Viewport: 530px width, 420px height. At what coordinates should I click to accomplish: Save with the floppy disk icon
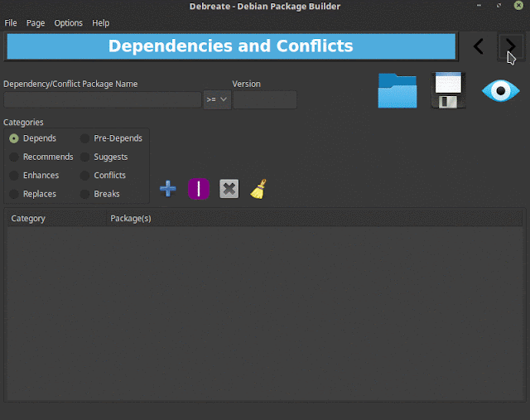point(449,90)
